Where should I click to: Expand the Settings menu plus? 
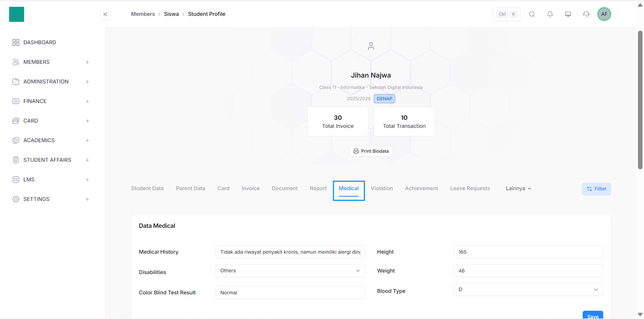tap(87, 199)
